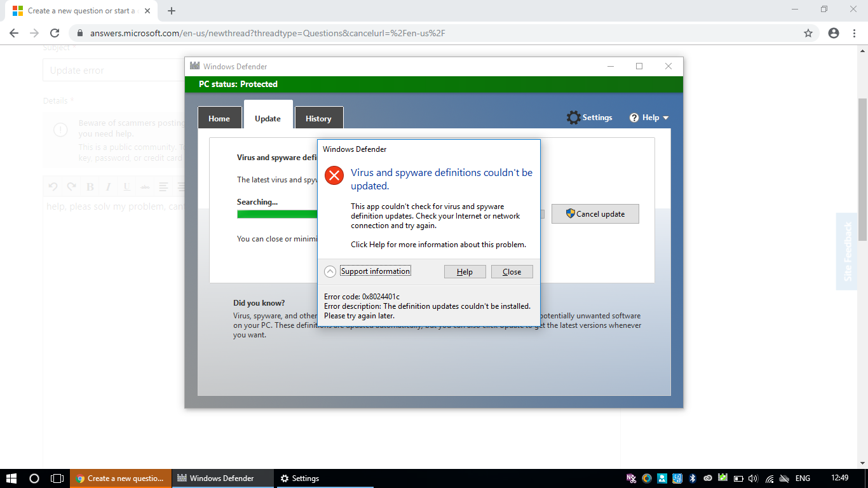Click the red error icon in dialog

coord(334,175)
